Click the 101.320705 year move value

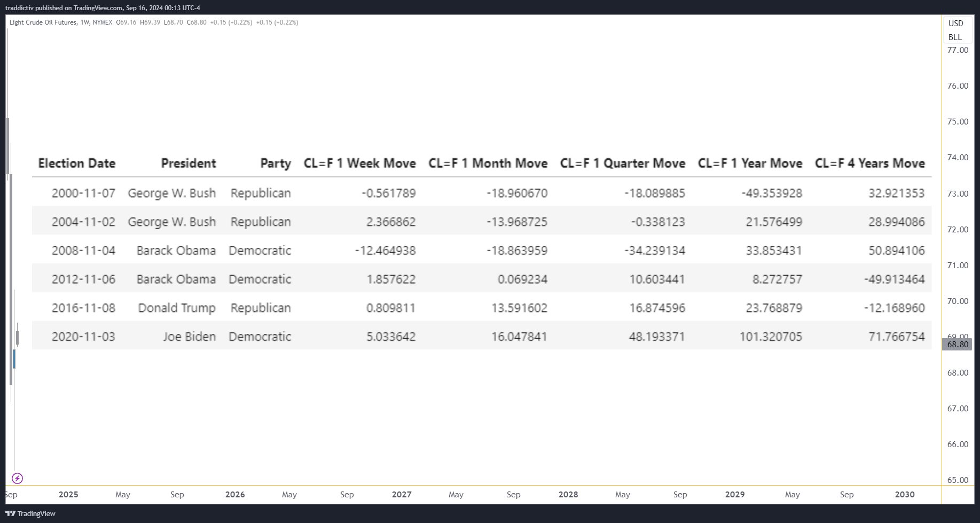click(x=771, y=337)
